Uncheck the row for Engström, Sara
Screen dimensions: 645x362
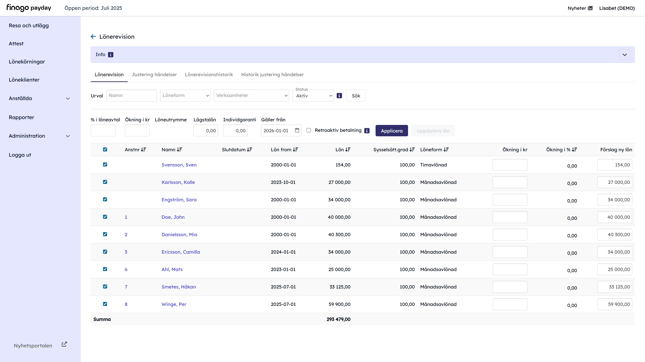[105, 200]
